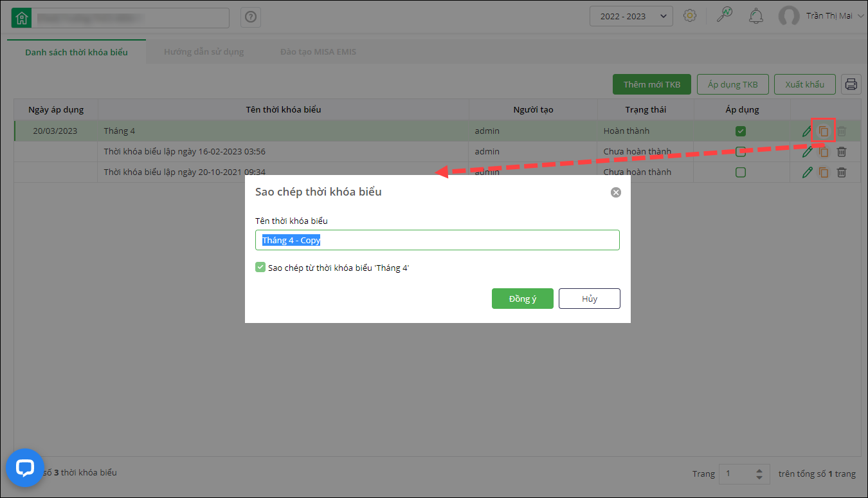
Task: Select 'Thời khóa biểu lập ngày 16-02-2023 03:56'
Action: [185, 152]
